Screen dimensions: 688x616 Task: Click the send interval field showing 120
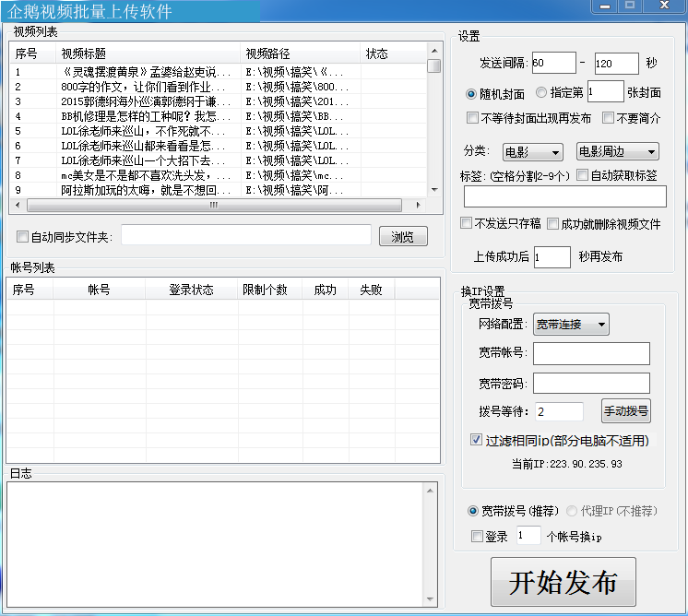pos(616,64)
